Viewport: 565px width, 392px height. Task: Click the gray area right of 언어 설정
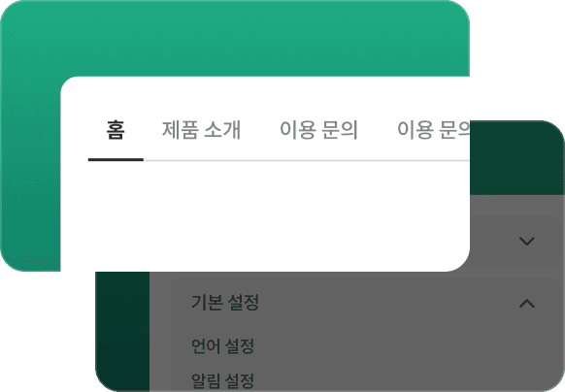click(x=396, y=346)
